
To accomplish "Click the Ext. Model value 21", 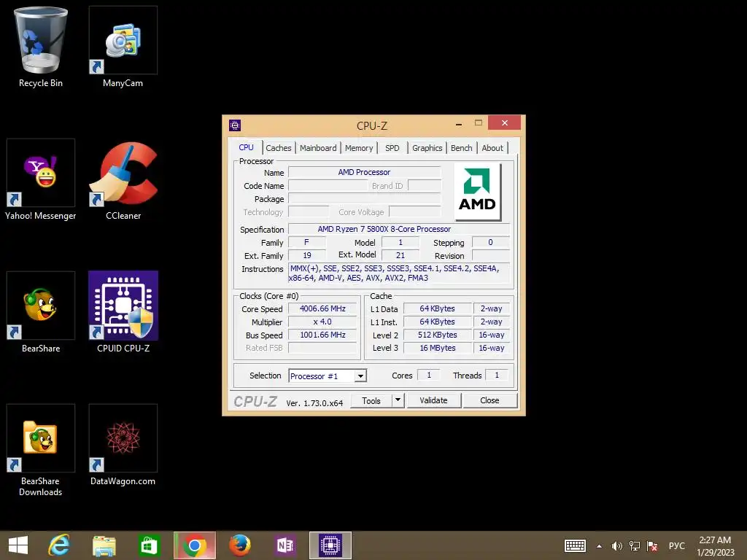I will point(400,256).
